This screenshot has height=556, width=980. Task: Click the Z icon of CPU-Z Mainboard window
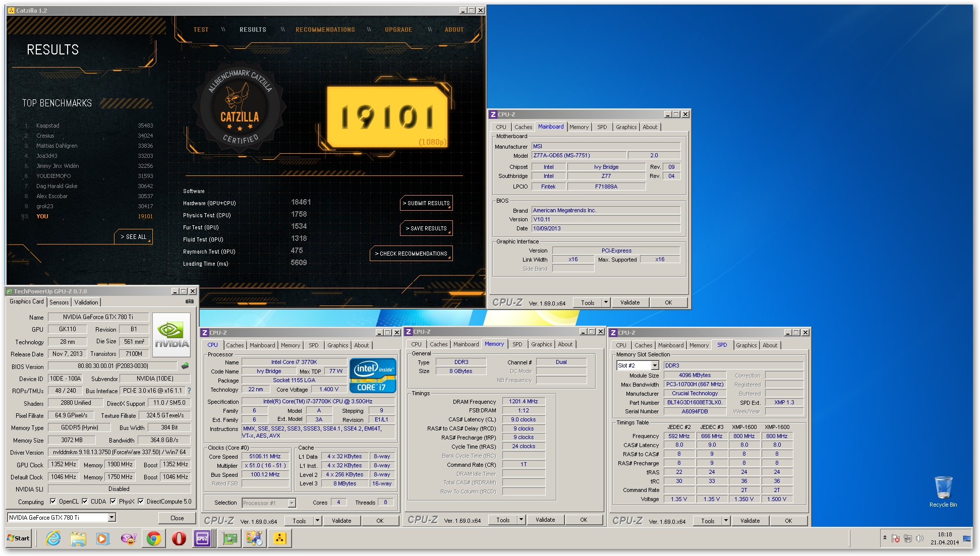[493, 114]
